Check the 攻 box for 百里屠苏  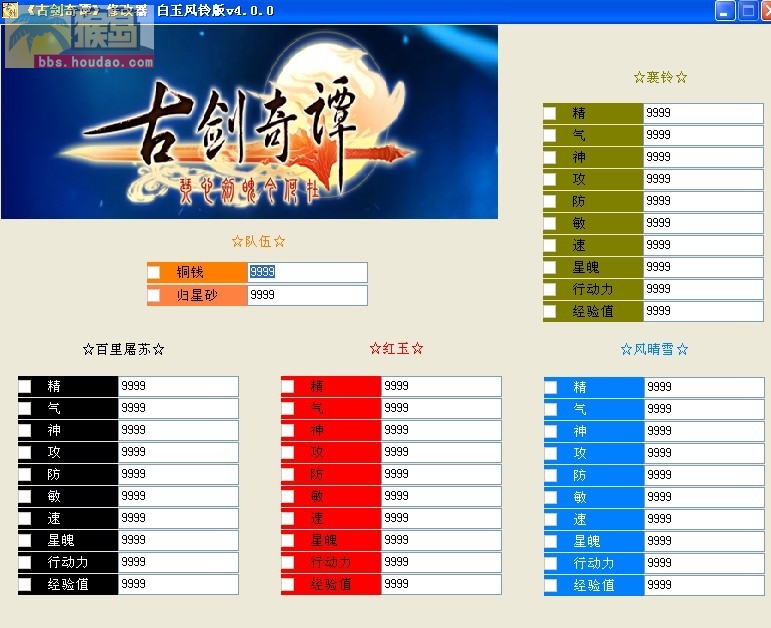(25, 452)
